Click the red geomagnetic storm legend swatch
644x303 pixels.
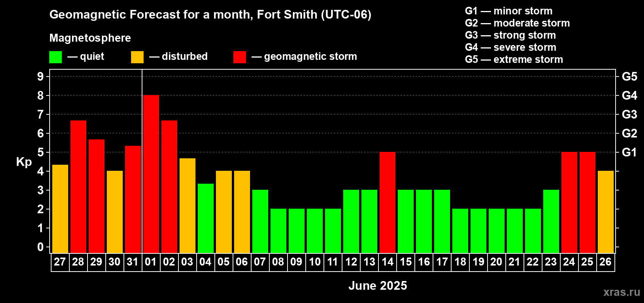[239, 57]
